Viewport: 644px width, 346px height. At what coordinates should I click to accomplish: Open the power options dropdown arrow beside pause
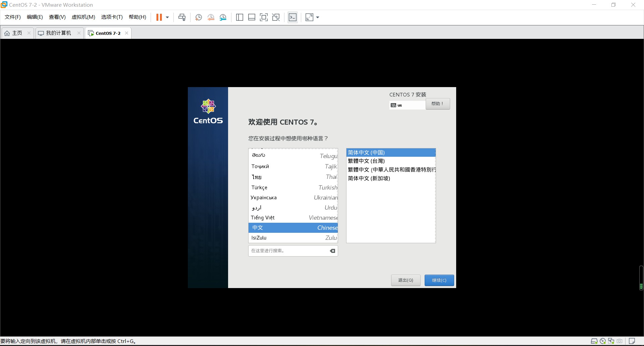[167, 17]
